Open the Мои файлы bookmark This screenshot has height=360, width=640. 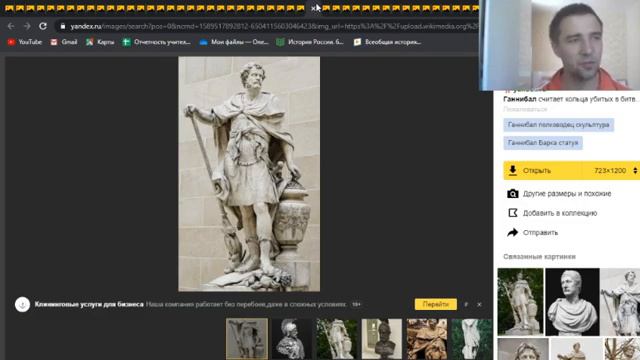coord(234,42)
